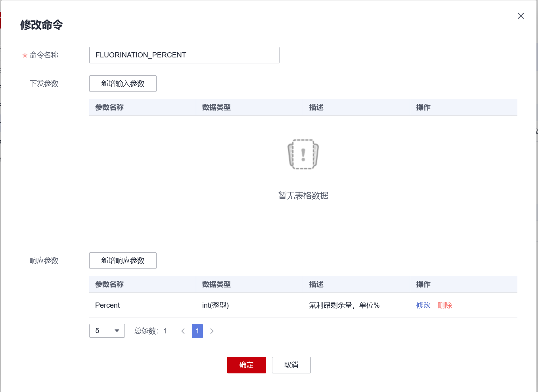Expand the page size selector arrow
Screen dimensions: 538x392
pyautogui.click(x=117, y=331)
